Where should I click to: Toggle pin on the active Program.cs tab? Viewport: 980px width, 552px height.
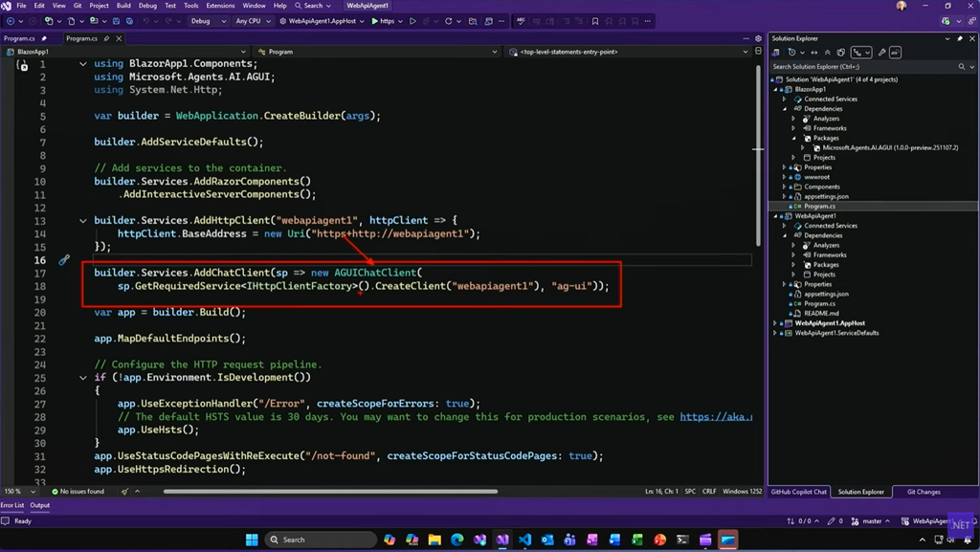(106, 38)
